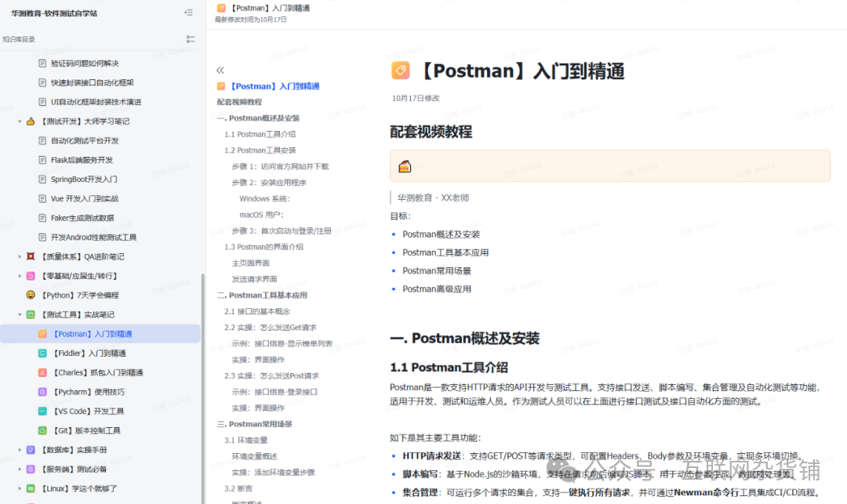Click the thumbs-up icon for 【测试开发】大师学习笔记
The width and height of the screenshot is (847, 504).
[x=31, y=121]
